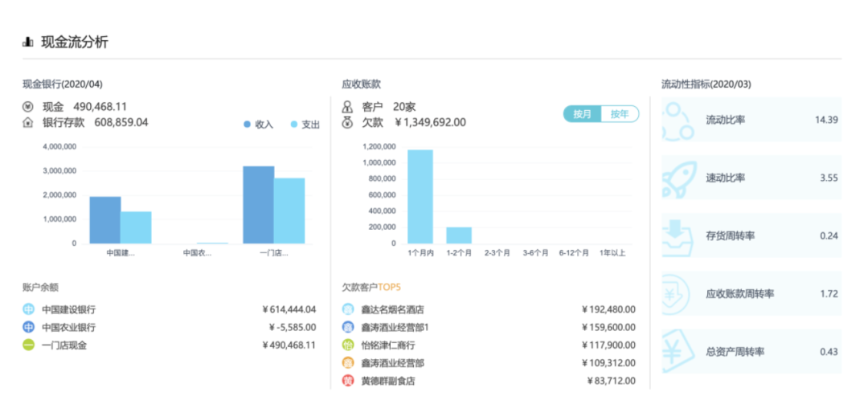The height and width of the screenshot is (413, 868).
Task: Select the 应收账款周转率 indicator card
Action: pos(751,294)
